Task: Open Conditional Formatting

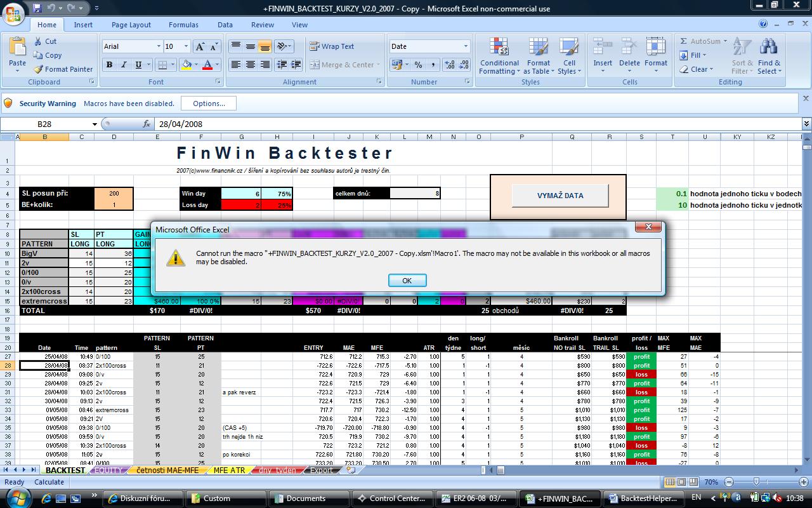Action: coord(499,56)
